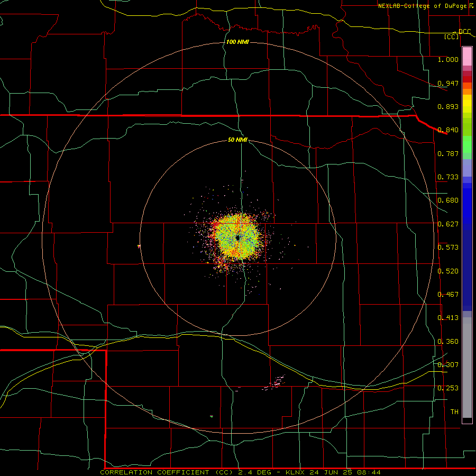Viewport: 476px width, 476px height.
Task: Click the 0.733 scale value
Action: click(448, 177)
